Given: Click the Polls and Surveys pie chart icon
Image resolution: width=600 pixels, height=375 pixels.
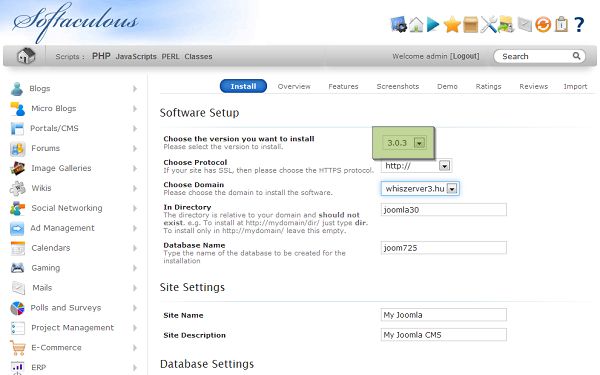Looking at the screenshot, I should click(x=17, y=308).
